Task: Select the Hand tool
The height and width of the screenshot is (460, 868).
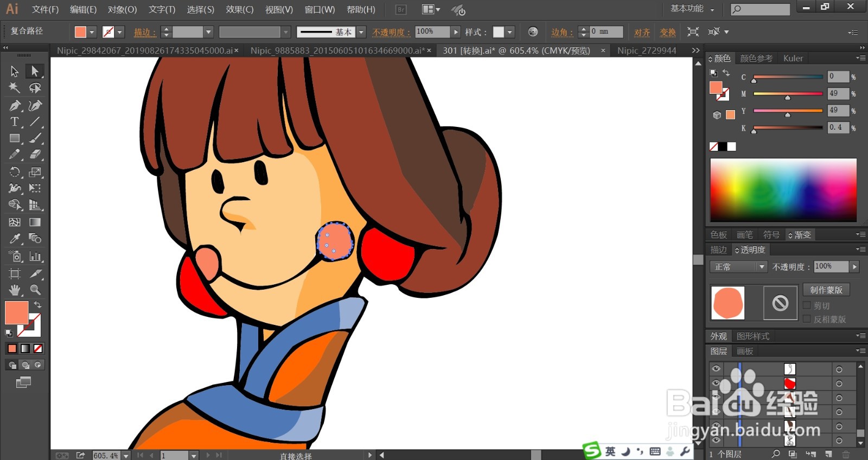Action: click(x=15, y=290)
